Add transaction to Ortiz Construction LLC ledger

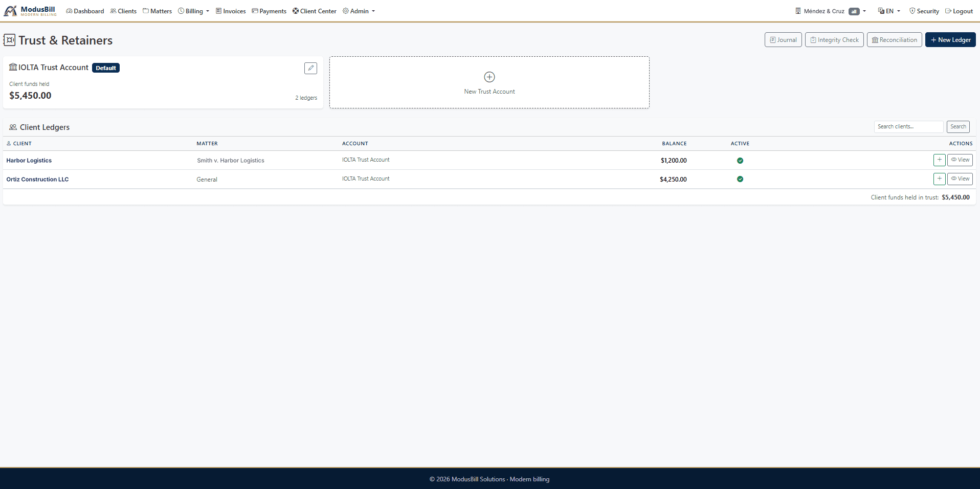(939, 179)
